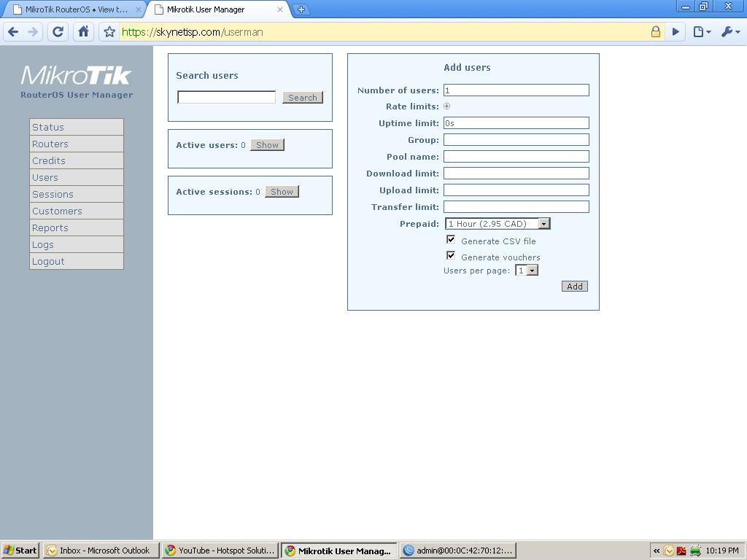Open the Sessions menu item
Image resolution: width=747 pixels, height=560 pixels.
tap(77, 194)
